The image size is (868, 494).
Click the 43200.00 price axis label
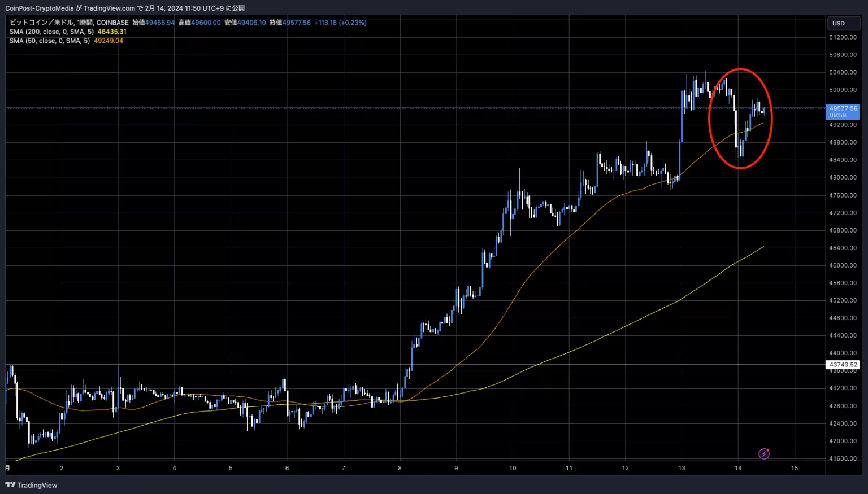point(843,388)
